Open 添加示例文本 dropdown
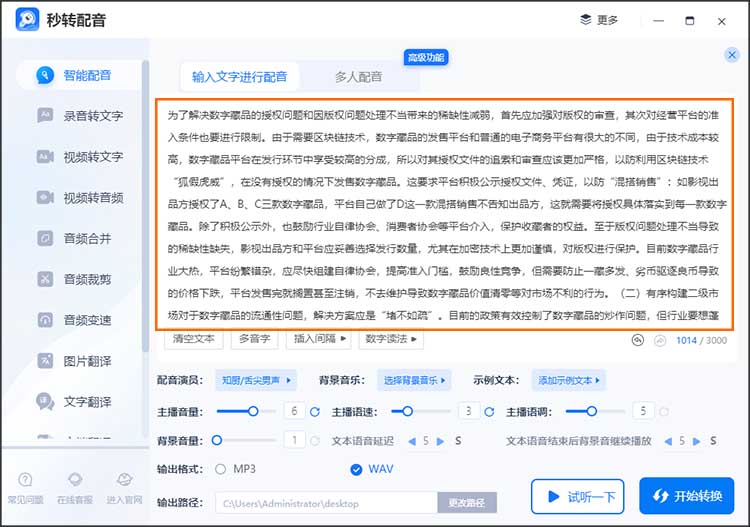750x527 pixels. click(x=569, y=380)
